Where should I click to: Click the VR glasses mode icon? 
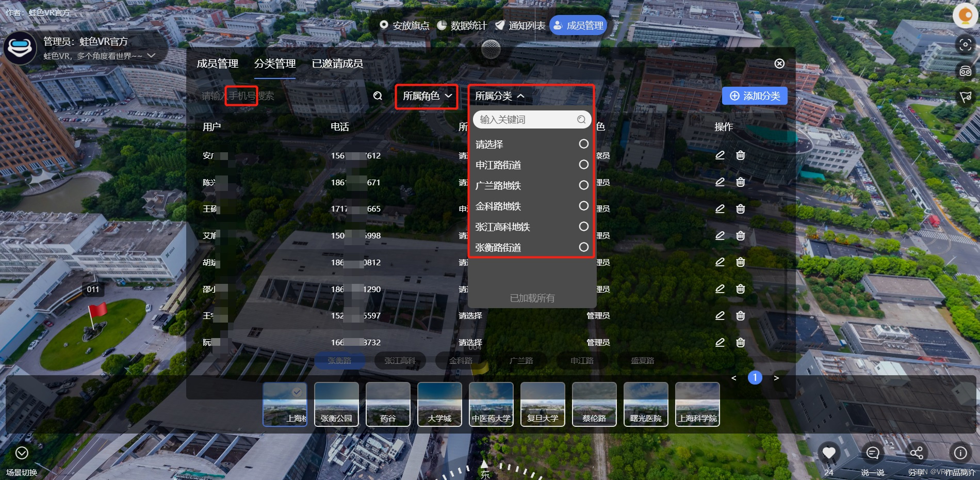tap(966, 71)
